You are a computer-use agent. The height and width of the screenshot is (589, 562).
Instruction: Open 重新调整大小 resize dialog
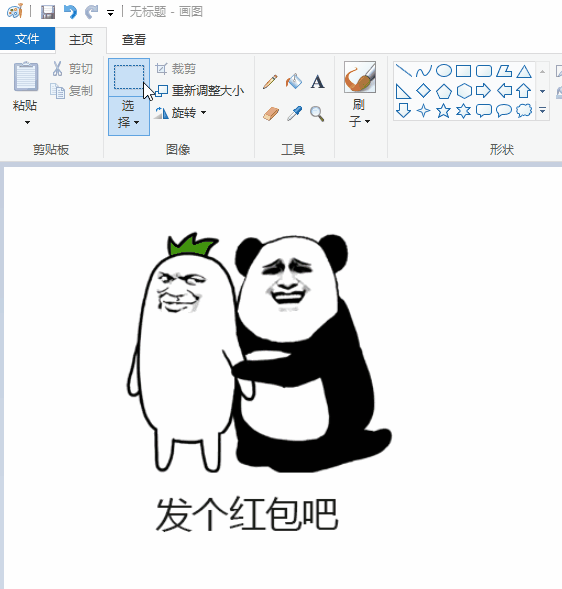(199, 91)
